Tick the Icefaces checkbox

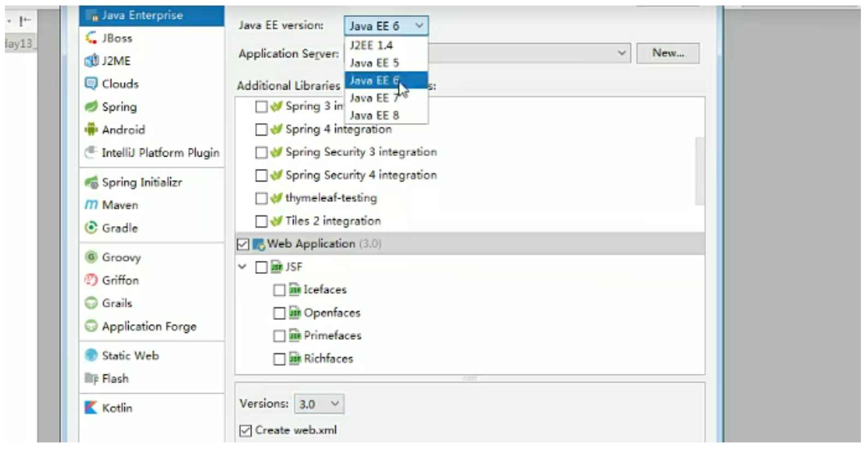(279, 290)
